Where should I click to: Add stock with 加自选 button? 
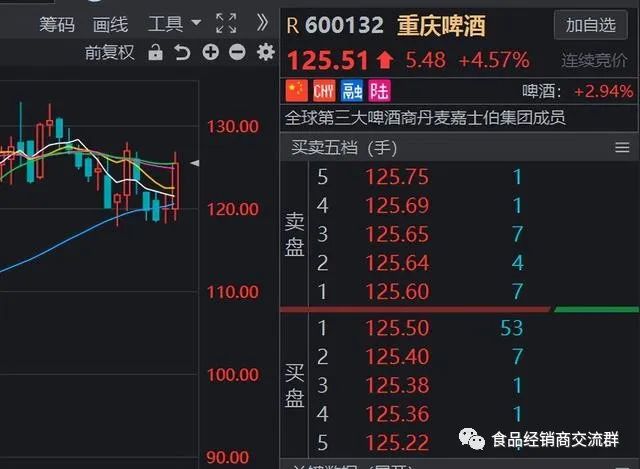590,25
